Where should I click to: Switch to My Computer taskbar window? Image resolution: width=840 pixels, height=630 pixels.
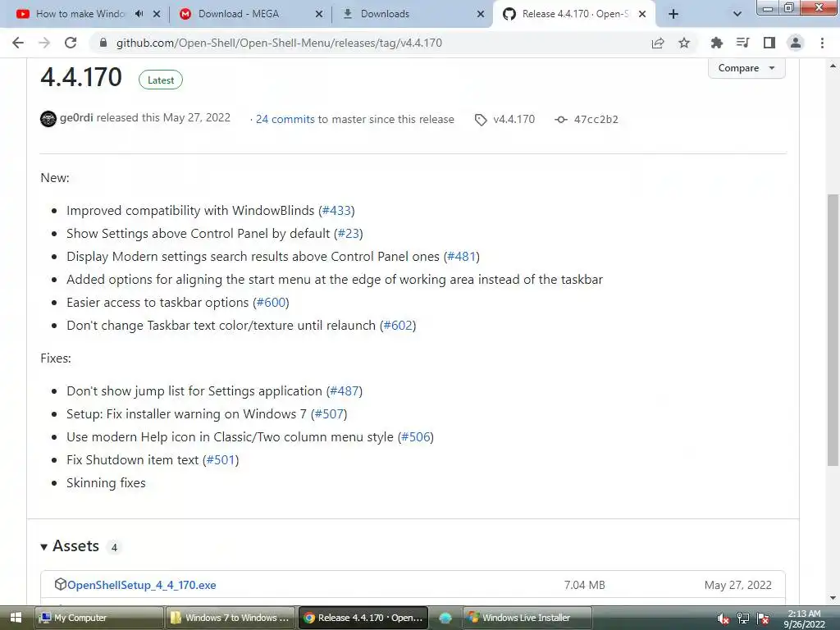pos(99,618)
